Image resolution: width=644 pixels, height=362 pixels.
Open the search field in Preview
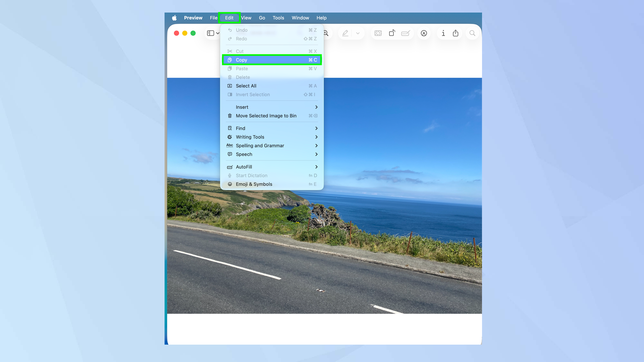[472, 33]
